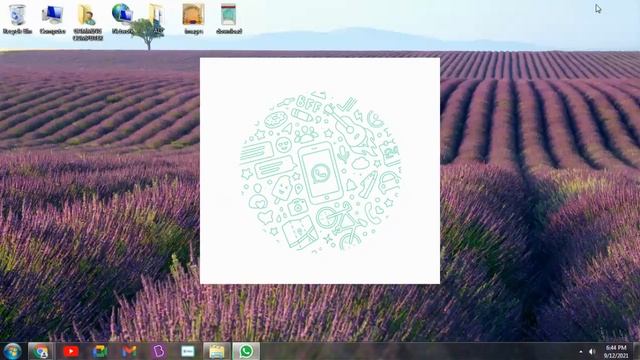Switch to Google Chrome in the taskbar
Image resolution: width=640 pixels, height=360 pixels.
point(40,351)
